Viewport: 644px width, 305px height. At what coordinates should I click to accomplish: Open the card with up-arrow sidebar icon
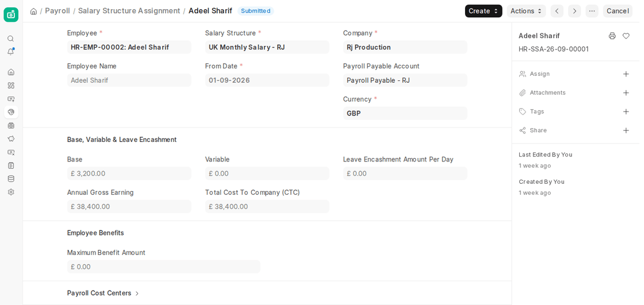[11, 99]
